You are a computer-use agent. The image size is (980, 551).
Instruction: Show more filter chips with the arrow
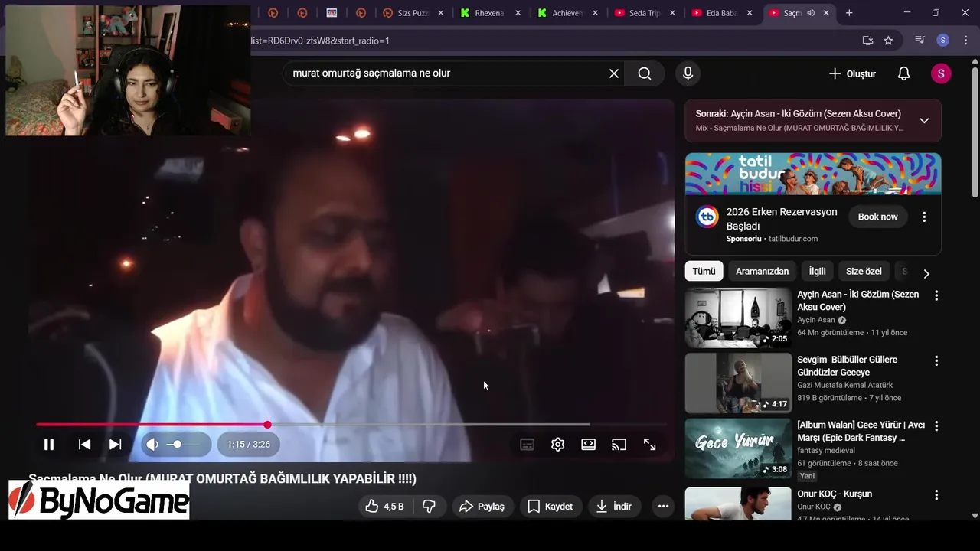coord(926,273)
